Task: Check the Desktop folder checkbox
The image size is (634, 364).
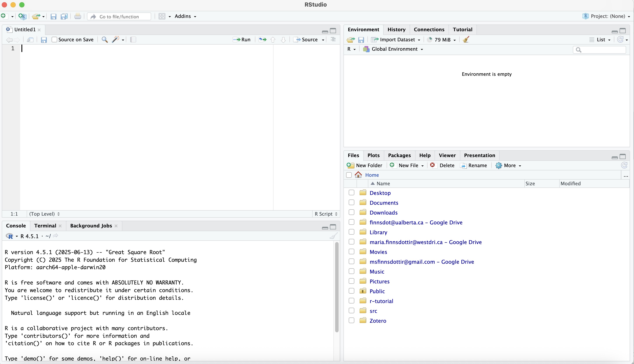Action: [351, 192]
